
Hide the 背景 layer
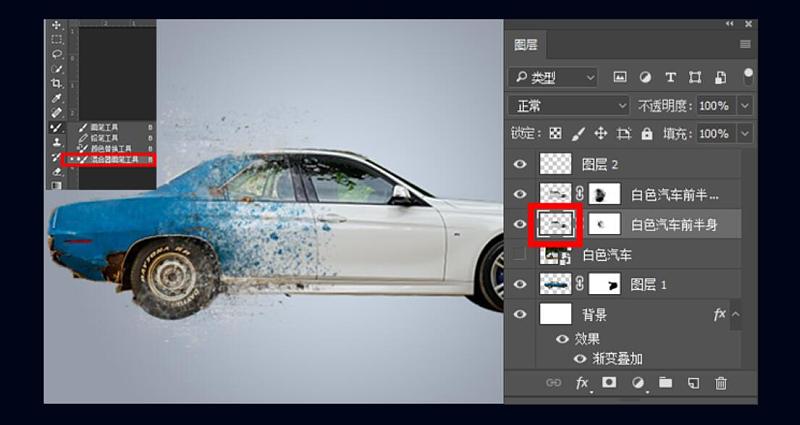click(x=520, y=314)
